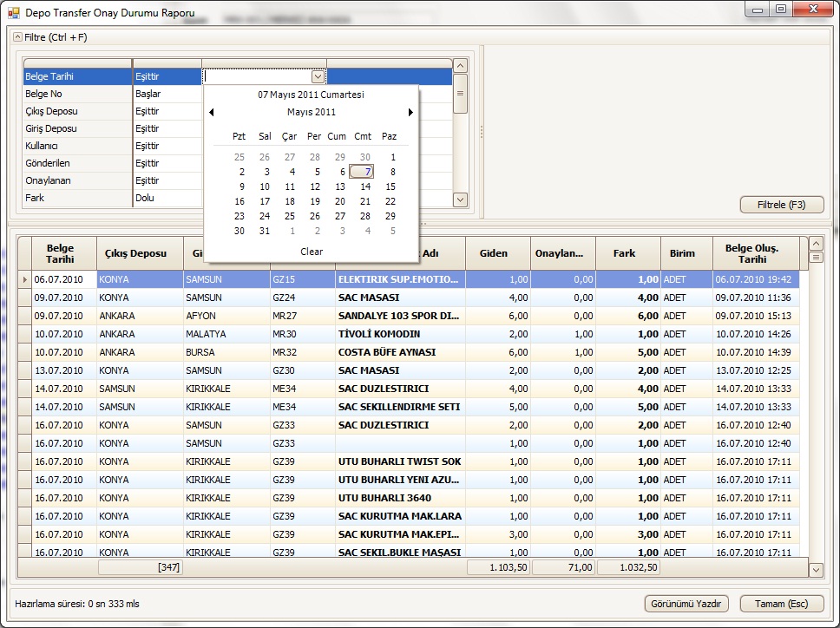This screenshot has height=628, width=840.
Task: Click the data grid scroll down arrow
Action: click(816, 570)
